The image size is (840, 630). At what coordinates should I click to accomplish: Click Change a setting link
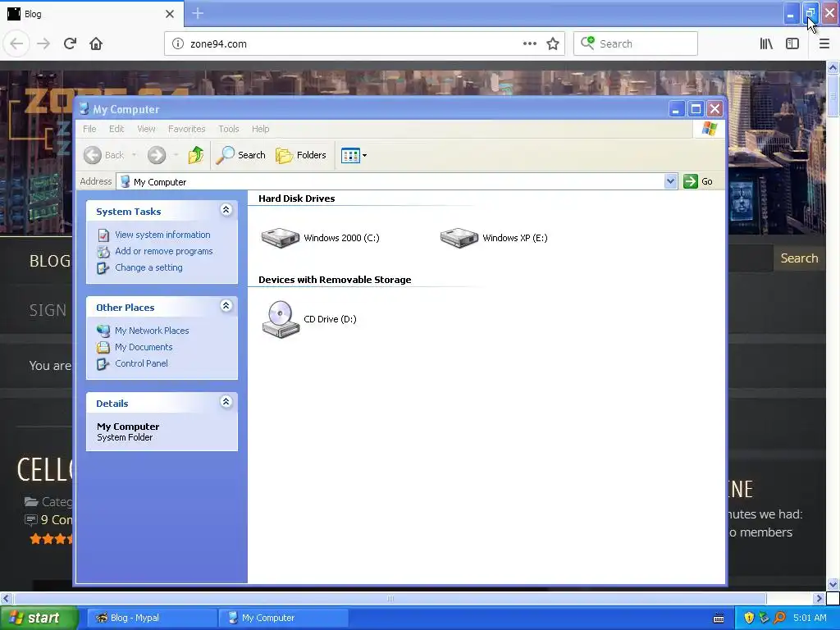click(148, 268)
